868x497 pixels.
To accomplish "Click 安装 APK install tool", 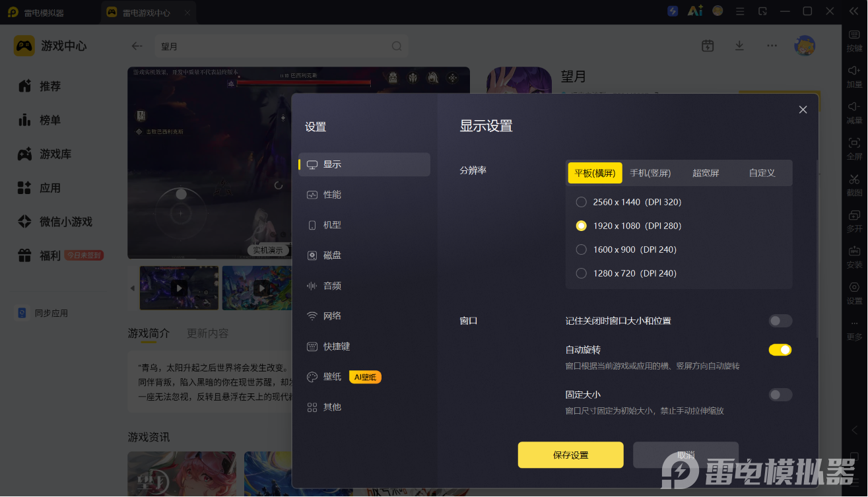I will pos(854,256).
